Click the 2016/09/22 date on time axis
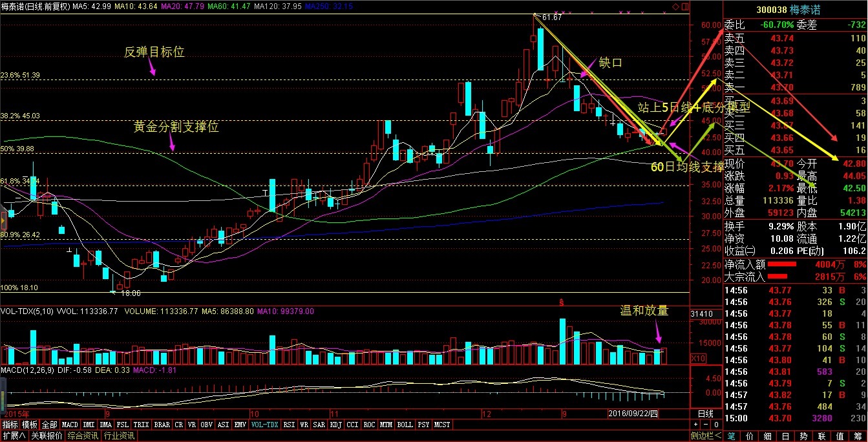This screenshot has height=442, width=868. coord(633,413)
